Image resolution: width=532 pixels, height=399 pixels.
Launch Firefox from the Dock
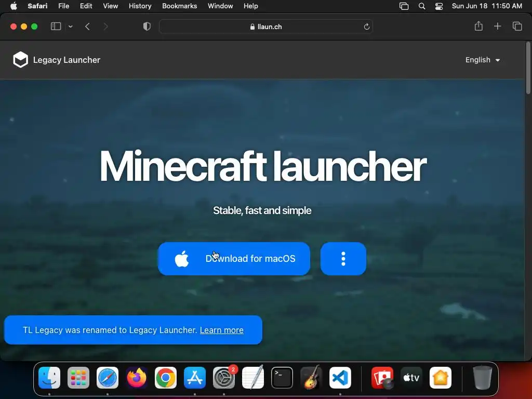pyautogui.click(x=137, y=378)
